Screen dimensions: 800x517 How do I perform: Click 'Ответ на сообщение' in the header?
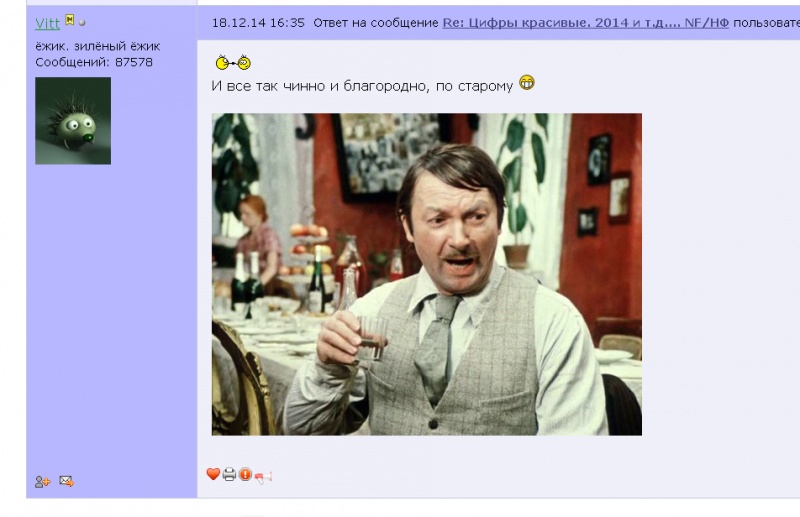click(376, 22)
